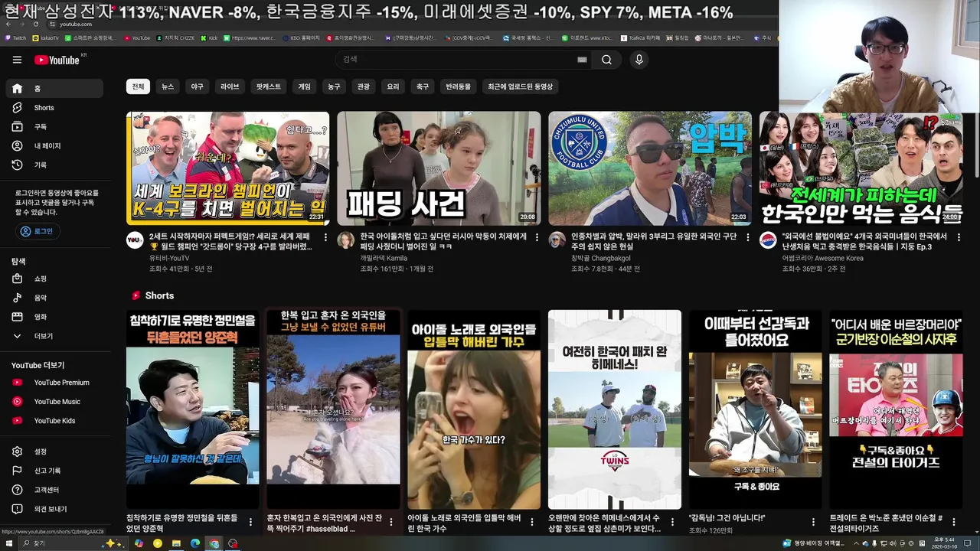Open 신고 기록 in sidebar
Image resolution: width=980 pixels, height=551 pixels.
(x=54, y=471)
